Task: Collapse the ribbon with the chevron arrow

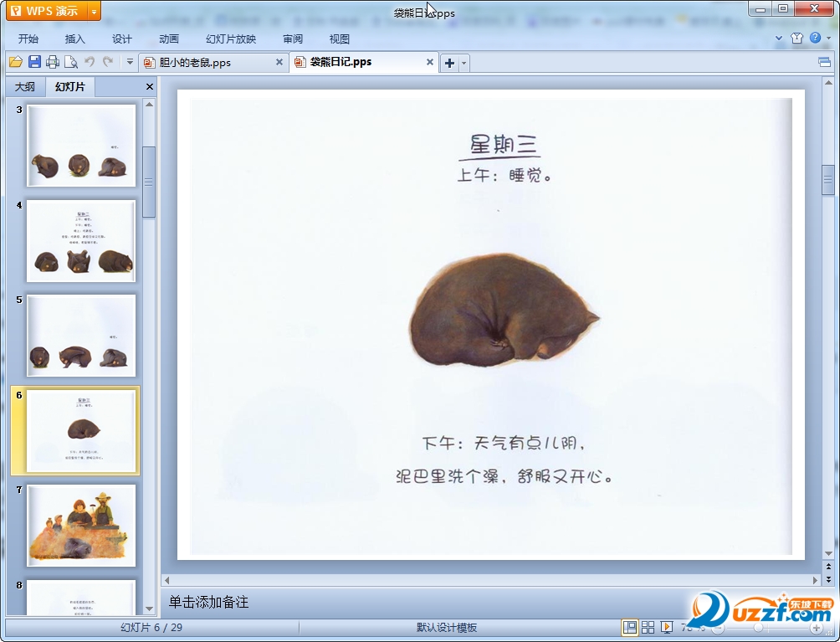Action: [779, 38]
